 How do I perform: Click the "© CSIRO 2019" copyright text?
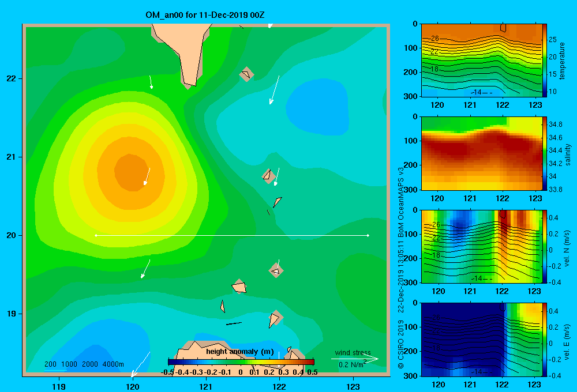tap(401, 345)
